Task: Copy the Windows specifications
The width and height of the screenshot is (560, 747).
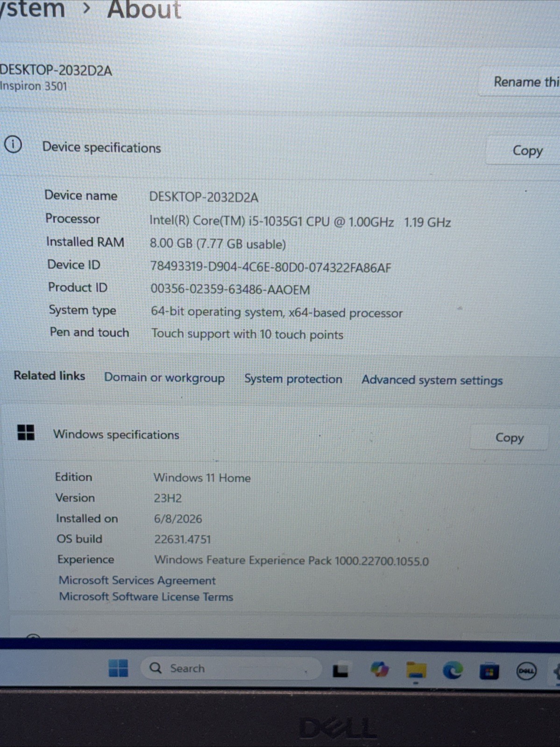Action: (x=509, y=437)
